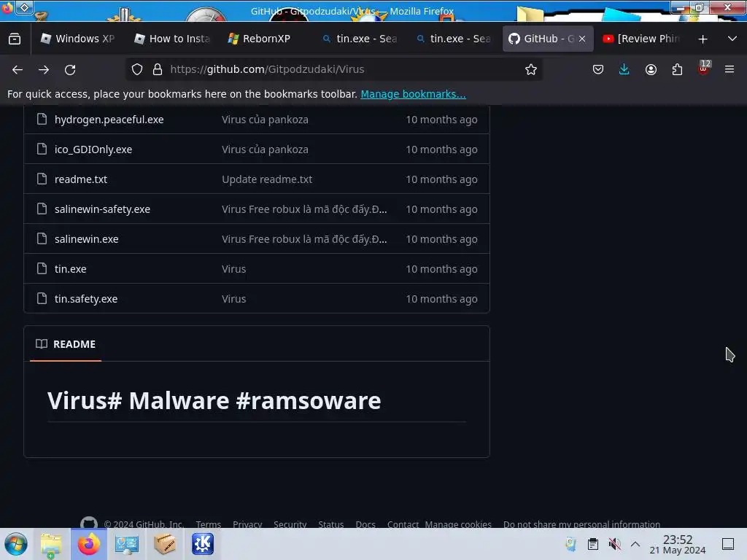The image size is (747, 560).
Task: Click commit message of hydrogen.peaceful.exe
Action: coord(265,120)
